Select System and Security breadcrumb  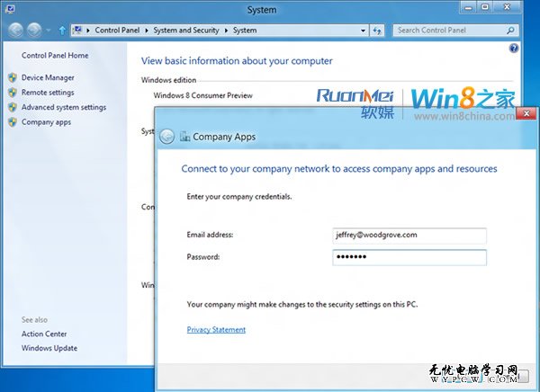[x=186, y=31]
